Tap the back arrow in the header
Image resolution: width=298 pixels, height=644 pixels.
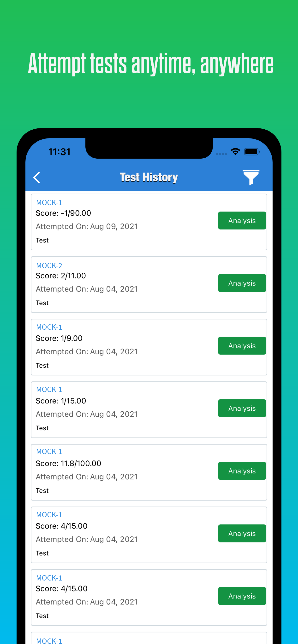36,178
